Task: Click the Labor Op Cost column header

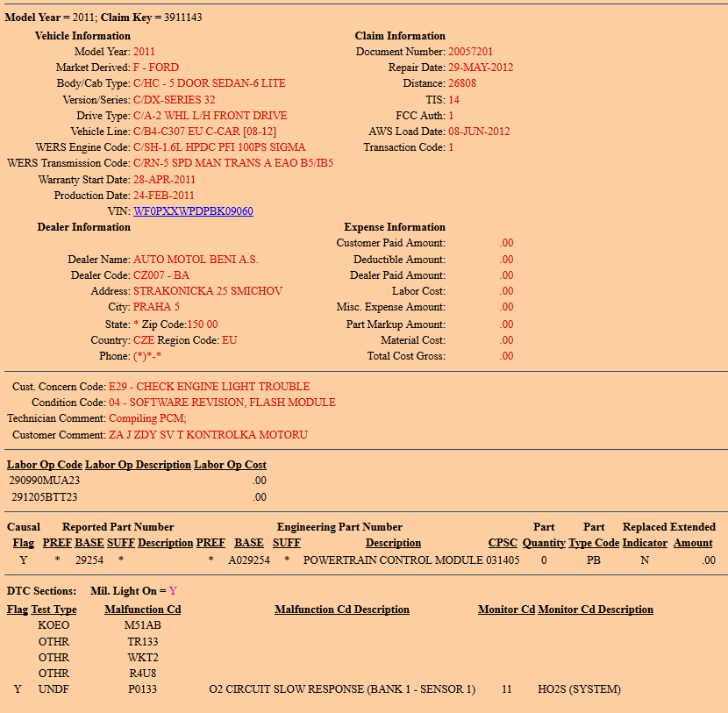Action: tap(230, 465)
